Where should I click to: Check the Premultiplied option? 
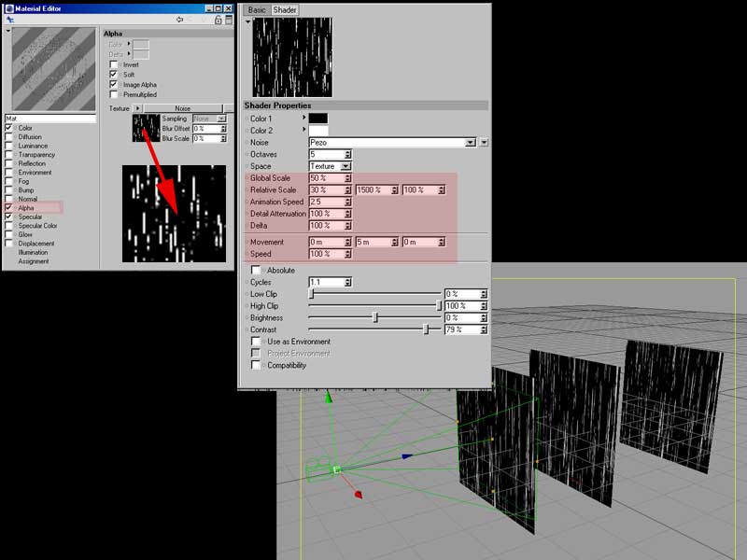click(x=113, y=94)
